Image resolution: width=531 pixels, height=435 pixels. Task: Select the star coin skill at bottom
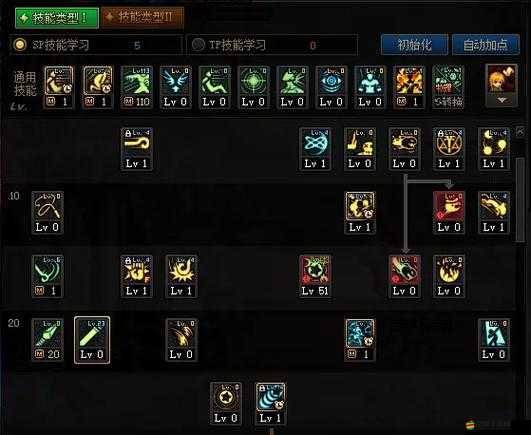tap(226, 404)
